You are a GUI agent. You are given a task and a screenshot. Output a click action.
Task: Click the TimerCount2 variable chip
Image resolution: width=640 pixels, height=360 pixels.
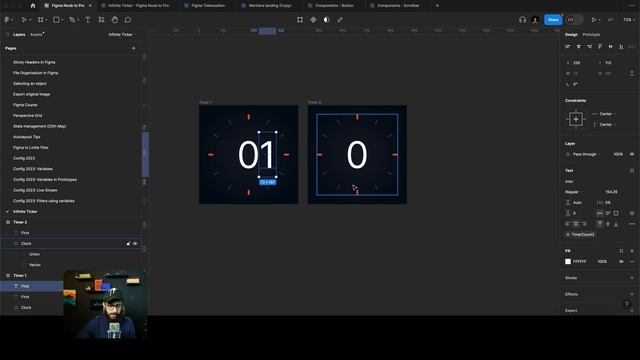580,235
